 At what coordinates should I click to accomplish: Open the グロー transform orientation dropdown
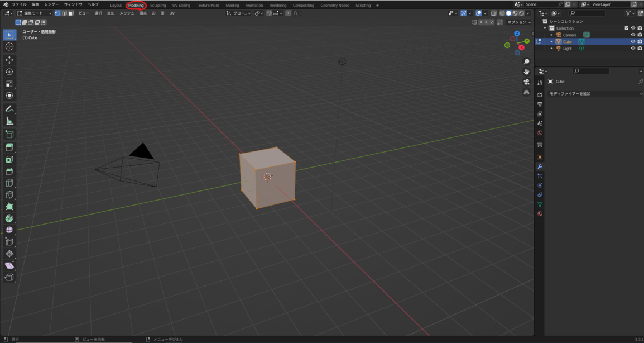(239, 13)
